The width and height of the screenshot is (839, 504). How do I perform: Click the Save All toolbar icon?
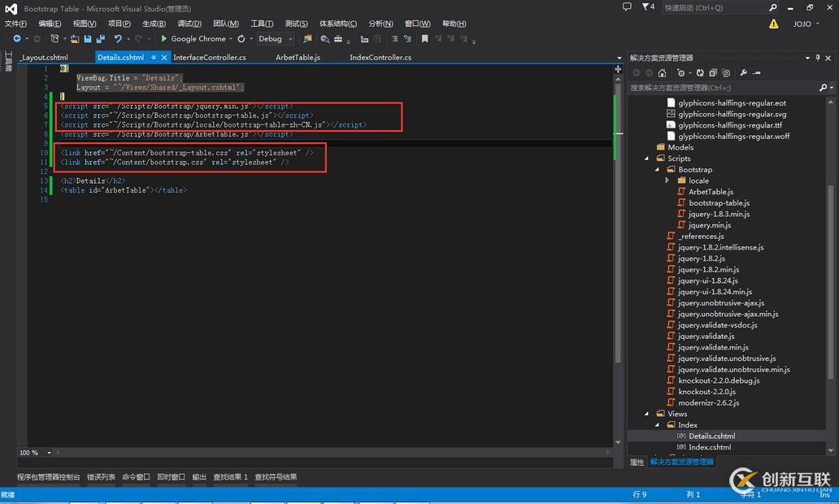coord(100,39)
